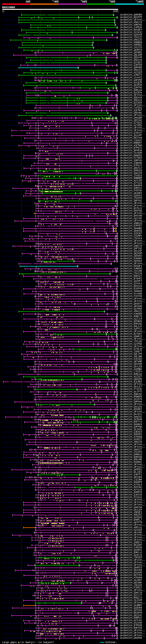This screenshot has height=644, width=146.
Task: Select the UniRef100_B2CBZ4 entry
Action: pos(131,93)
